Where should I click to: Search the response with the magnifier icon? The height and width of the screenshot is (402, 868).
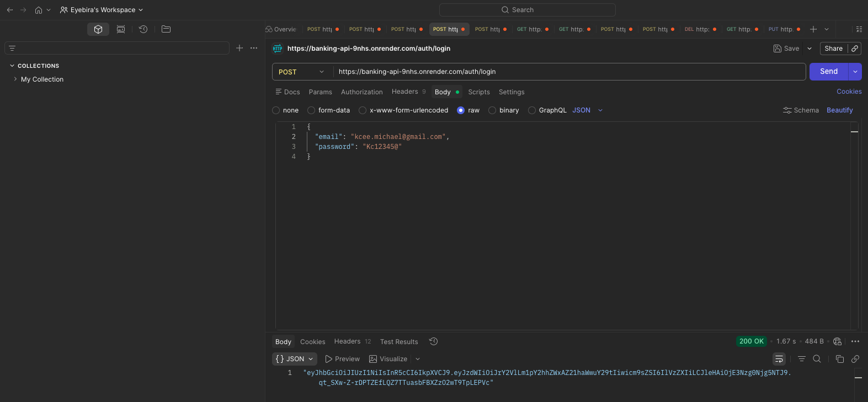click(x=817, y=359)
